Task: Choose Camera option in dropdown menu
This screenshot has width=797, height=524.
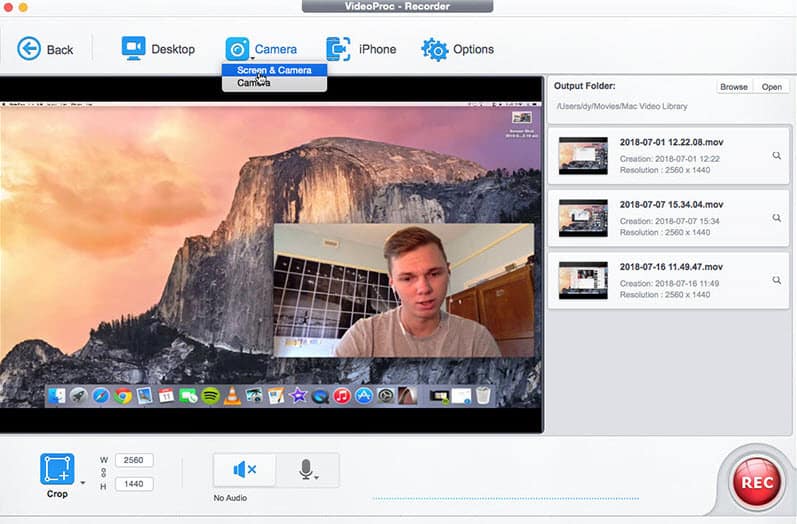Action: tap(254, 84)
